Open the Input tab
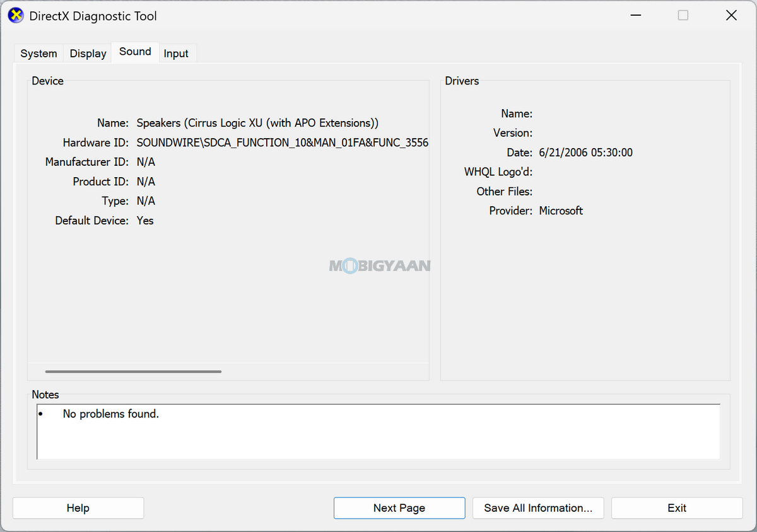Viewport: 757px width, 532px height. pos(176,54)
